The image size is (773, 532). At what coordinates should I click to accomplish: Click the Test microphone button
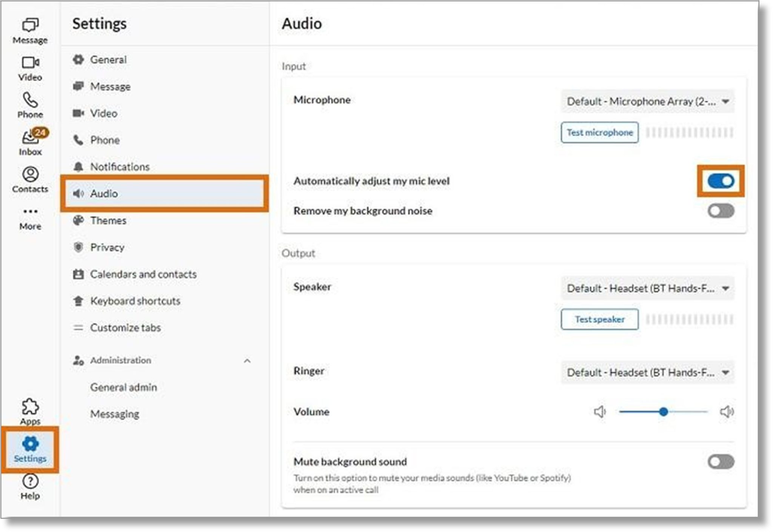[x=599, y=133]
